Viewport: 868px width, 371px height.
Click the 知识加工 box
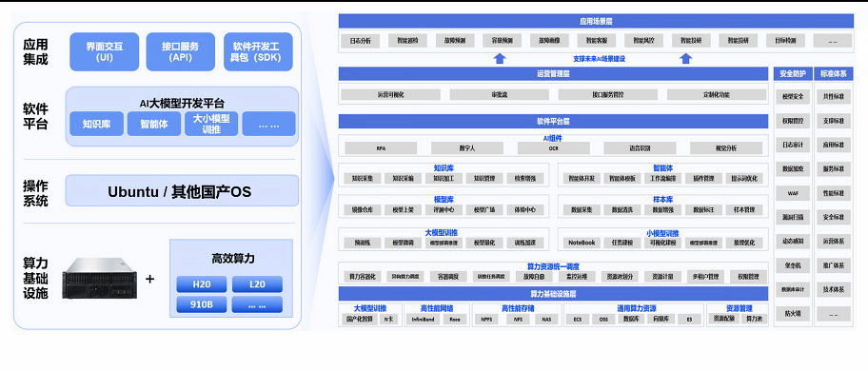click(x=444, y=179)
